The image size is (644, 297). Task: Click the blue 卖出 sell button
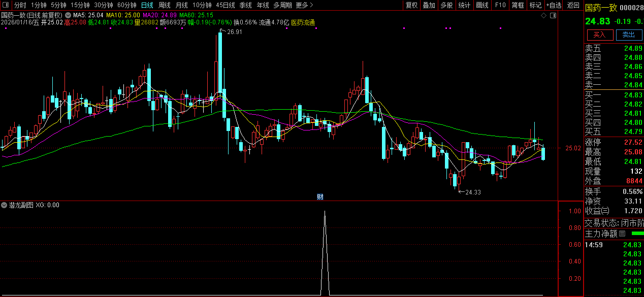click(629, 35)
